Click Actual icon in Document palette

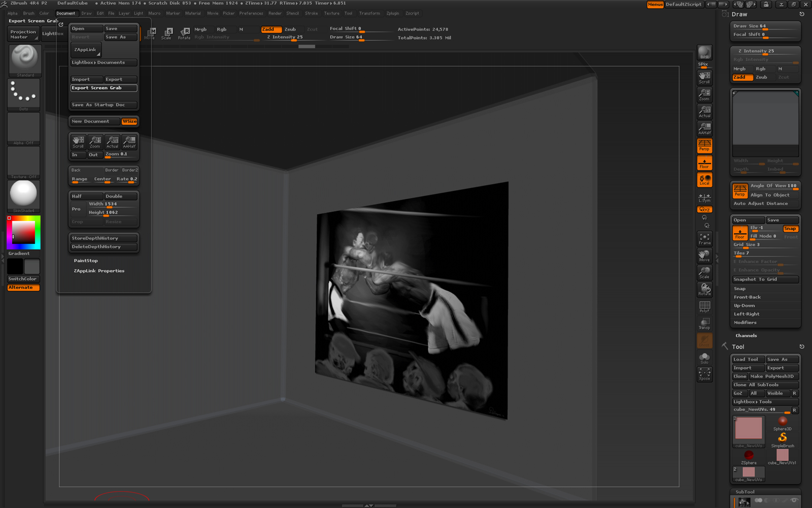coord(112,142)
